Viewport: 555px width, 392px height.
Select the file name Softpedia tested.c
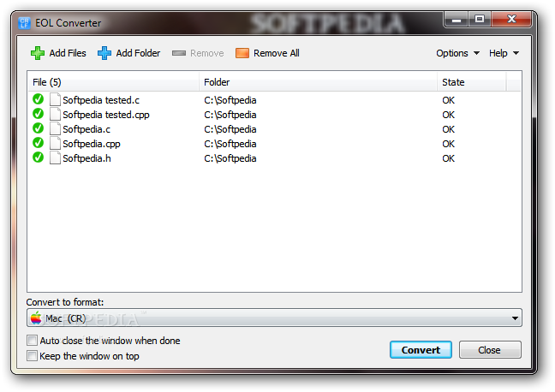(101, 100)
